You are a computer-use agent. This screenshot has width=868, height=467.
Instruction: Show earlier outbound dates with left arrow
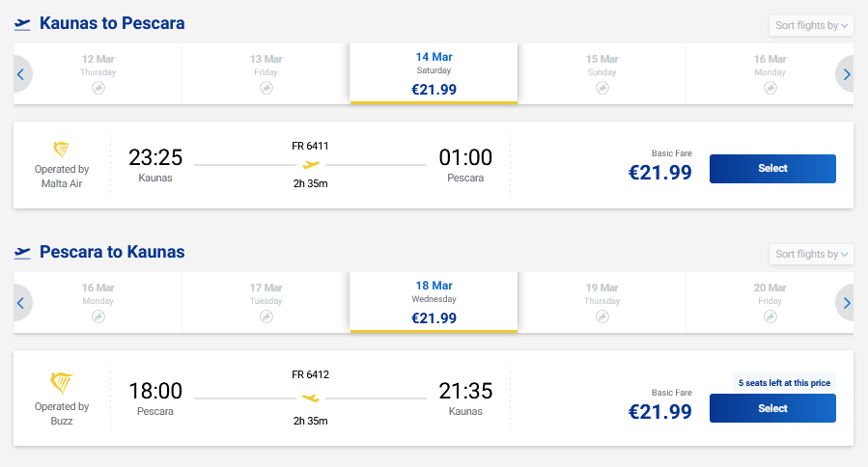tap(20, 73)
